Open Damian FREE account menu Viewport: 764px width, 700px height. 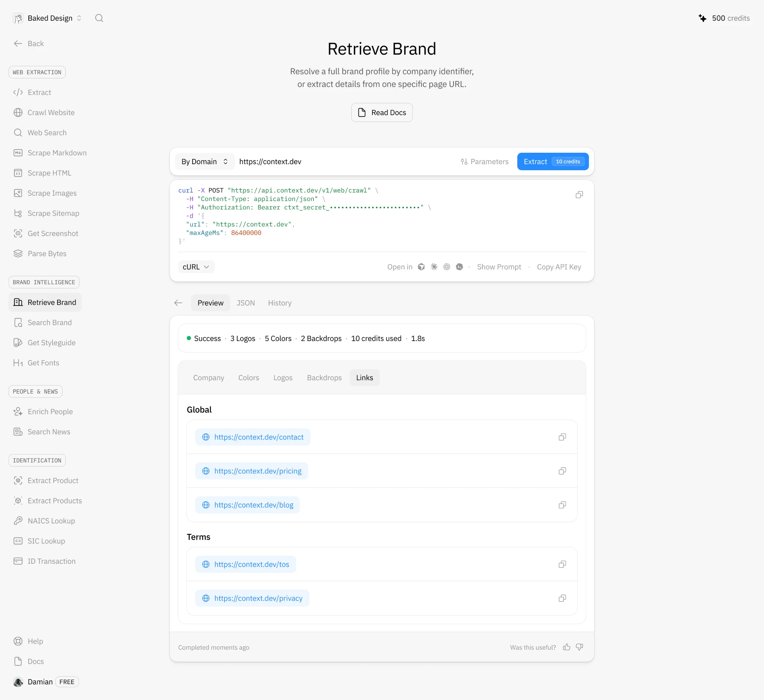point(46,682)
